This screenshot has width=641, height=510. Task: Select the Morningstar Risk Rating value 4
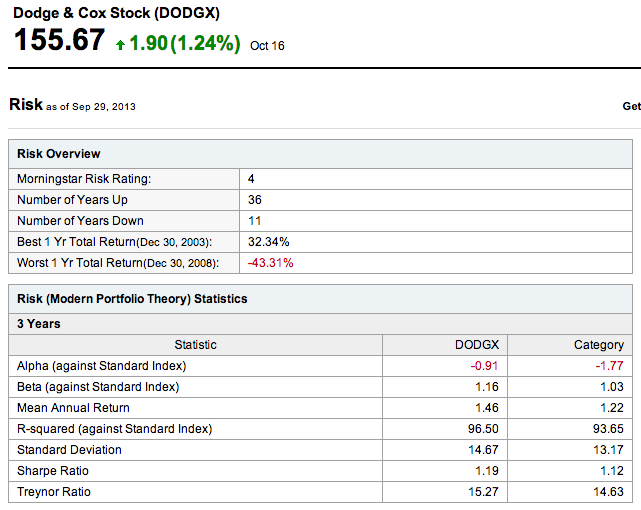pyautogui.click(x=251, y=179)
